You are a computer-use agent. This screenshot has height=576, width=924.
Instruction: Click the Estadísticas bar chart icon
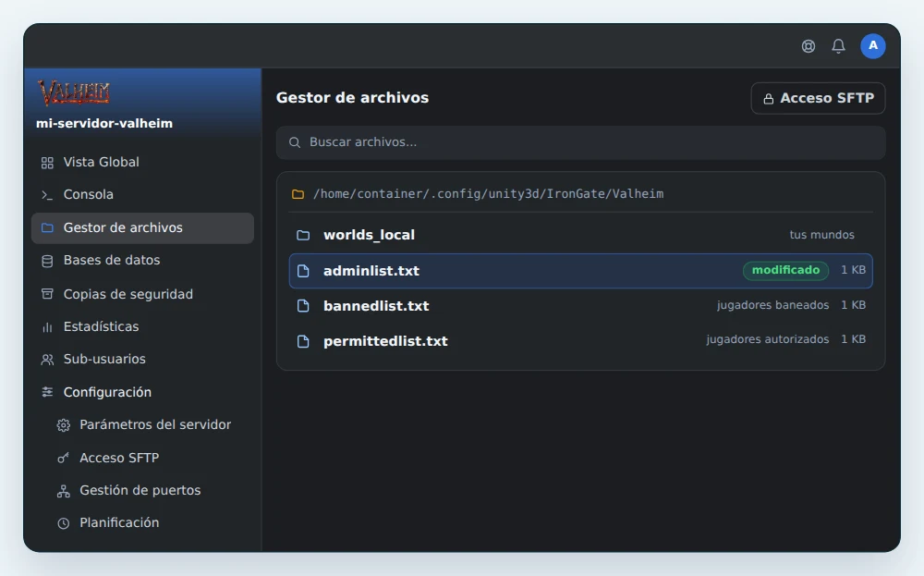click(47, 326)
